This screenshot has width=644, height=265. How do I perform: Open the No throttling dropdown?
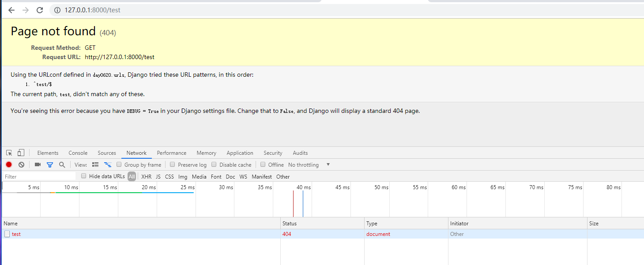click(309, 164)
